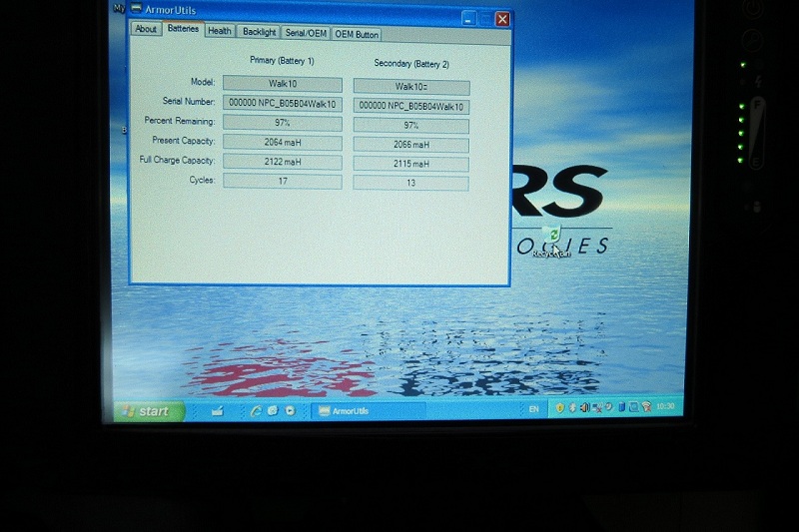Switch to the About tab
This screenshot has width=799, height=532.
[146, 29]
